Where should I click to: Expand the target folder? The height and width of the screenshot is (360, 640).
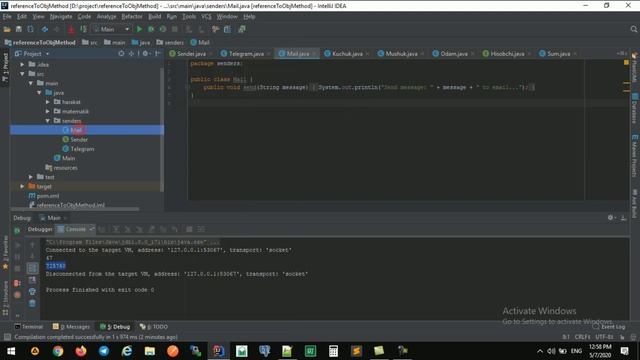pyautogui.click(x=22, y=186)
